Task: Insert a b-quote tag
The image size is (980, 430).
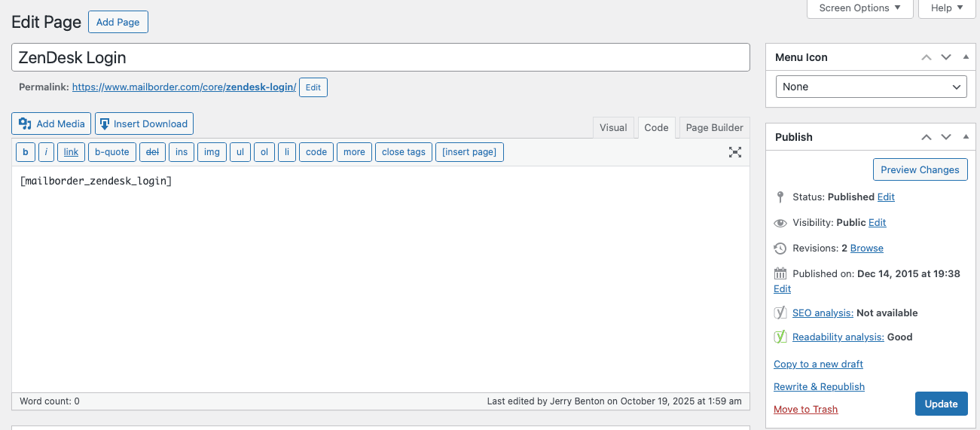Action: (x=112, y=152)
